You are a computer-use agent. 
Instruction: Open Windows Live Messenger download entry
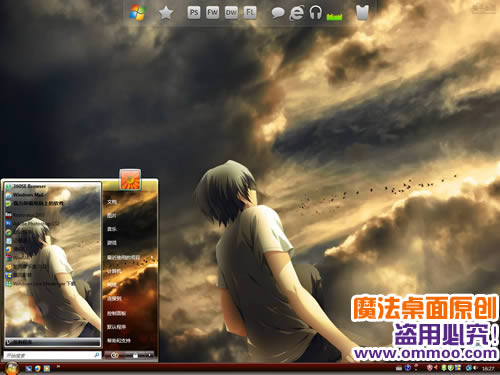[x=41, y=284]
